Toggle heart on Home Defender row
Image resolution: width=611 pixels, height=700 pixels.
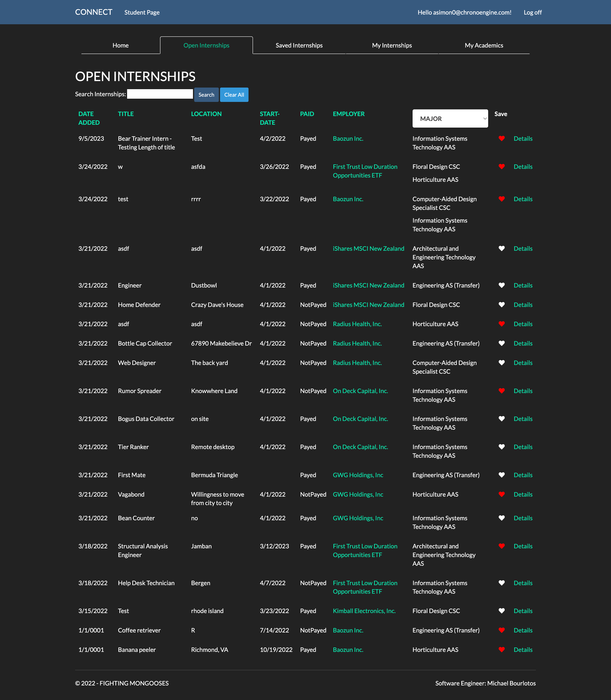point(501,305)
